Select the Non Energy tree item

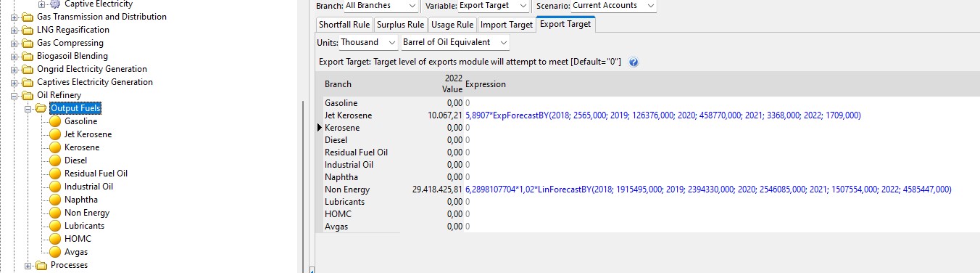pos(87,213)
